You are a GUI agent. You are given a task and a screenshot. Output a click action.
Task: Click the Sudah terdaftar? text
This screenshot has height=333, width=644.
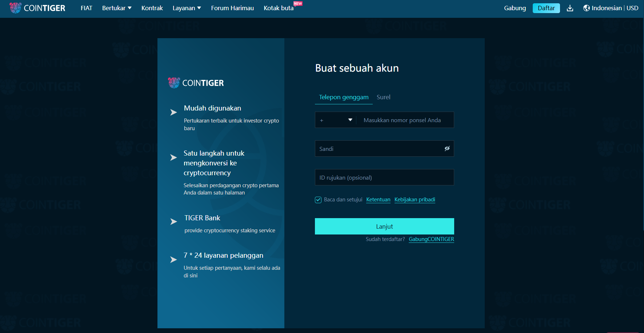385,239
